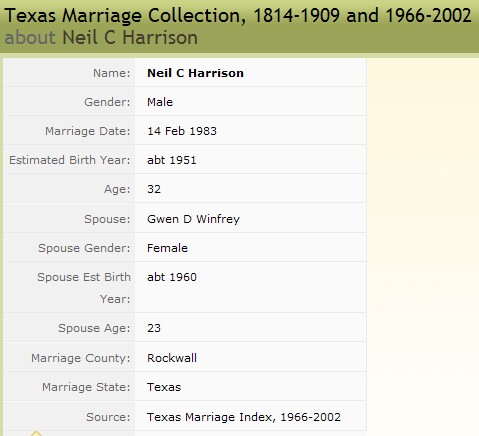Image resolution: width=479 pixels, height=436 pixels.
Task: Click the Gender value Male
Action: [160, 102]
